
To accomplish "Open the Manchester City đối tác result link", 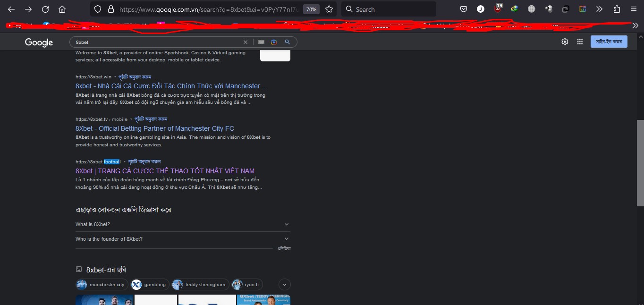I will 172,86.
